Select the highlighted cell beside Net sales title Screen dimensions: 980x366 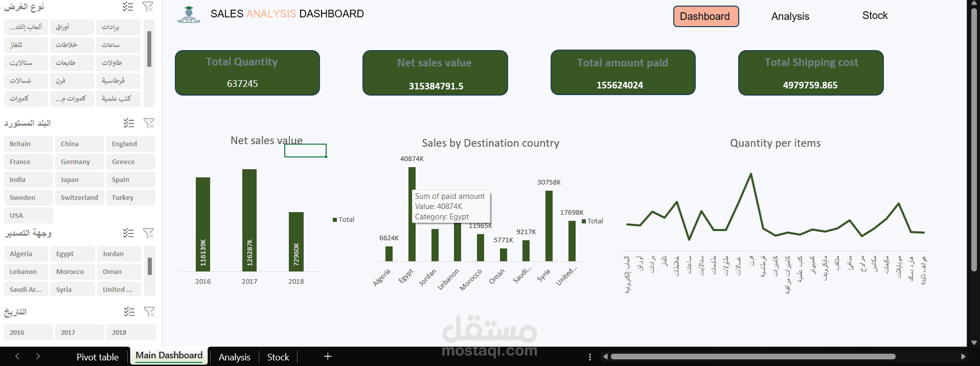point(305,150)
